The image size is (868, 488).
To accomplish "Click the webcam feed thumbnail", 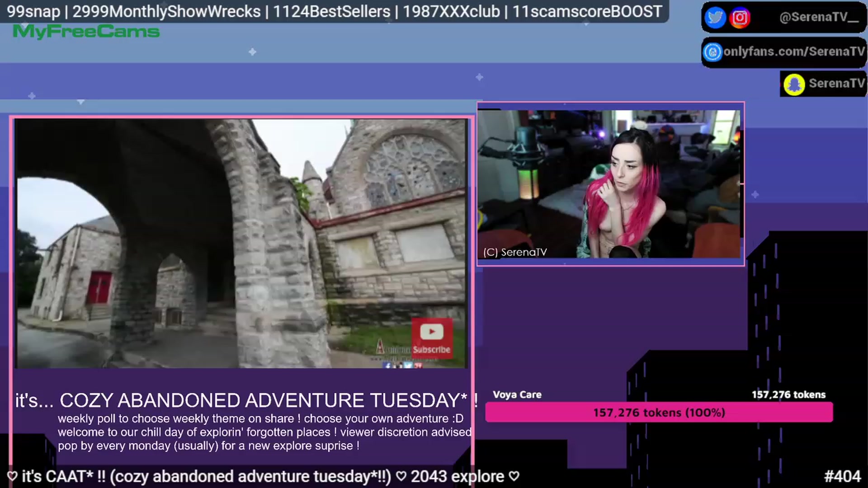I will [609, 184].
